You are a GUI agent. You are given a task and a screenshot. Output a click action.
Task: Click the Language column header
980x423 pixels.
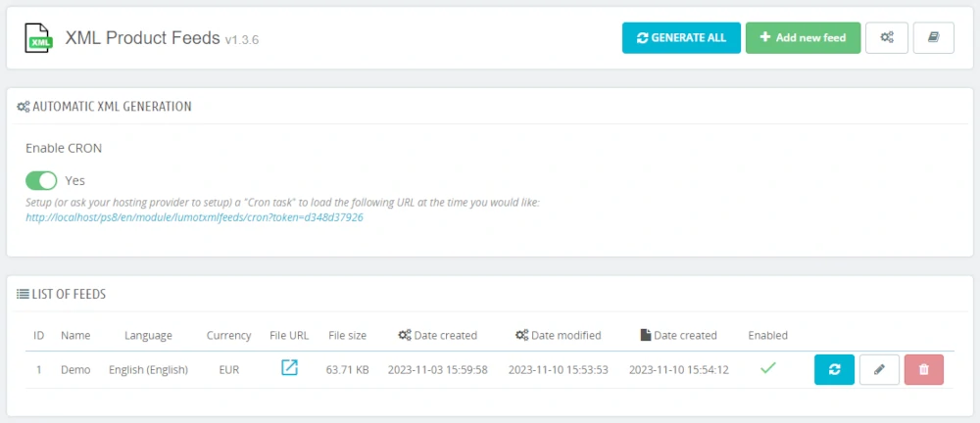(148, 336)
